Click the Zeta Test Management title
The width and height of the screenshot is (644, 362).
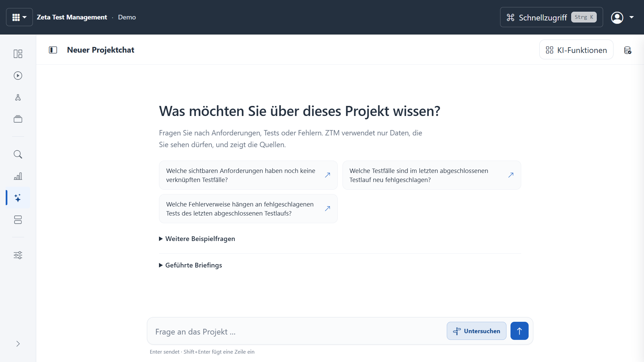pyautogui.click(x=72, y=17)
